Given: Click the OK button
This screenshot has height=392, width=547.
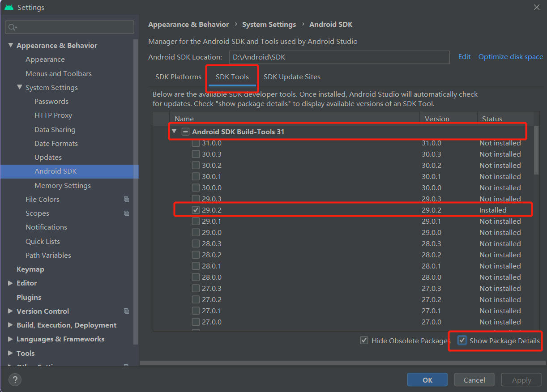Looking at the screenshot, I should [x=427, y=380].
